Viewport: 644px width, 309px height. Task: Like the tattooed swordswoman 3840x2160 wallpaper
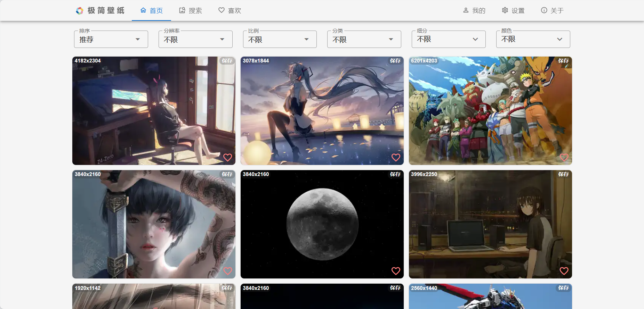pyautogui.click(x=228, y=271)
